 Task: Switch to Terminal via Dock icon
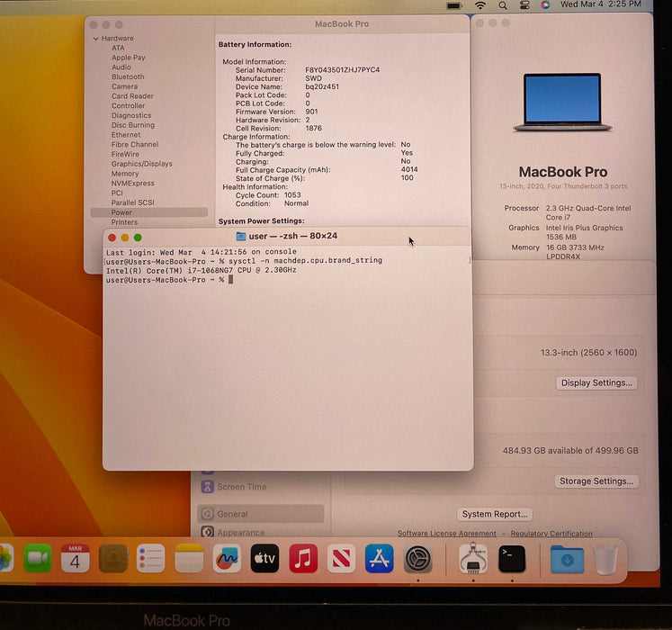pos(512,558)
